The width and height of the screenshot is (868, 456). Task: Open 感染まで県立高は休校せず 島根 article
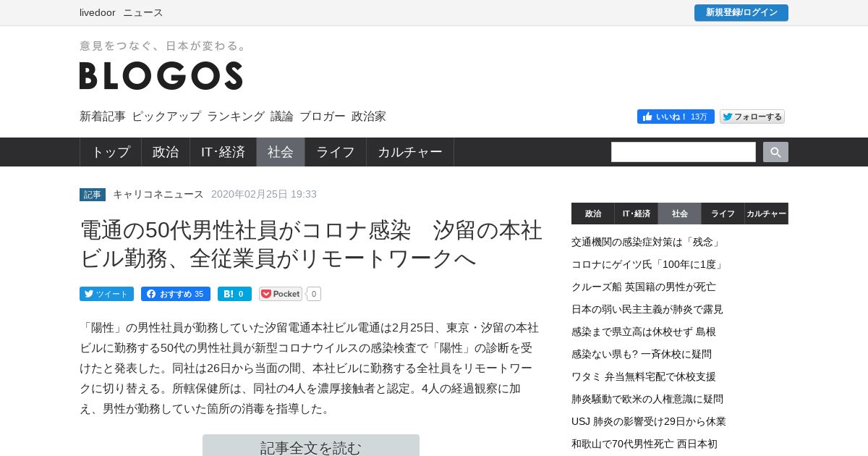644,332
